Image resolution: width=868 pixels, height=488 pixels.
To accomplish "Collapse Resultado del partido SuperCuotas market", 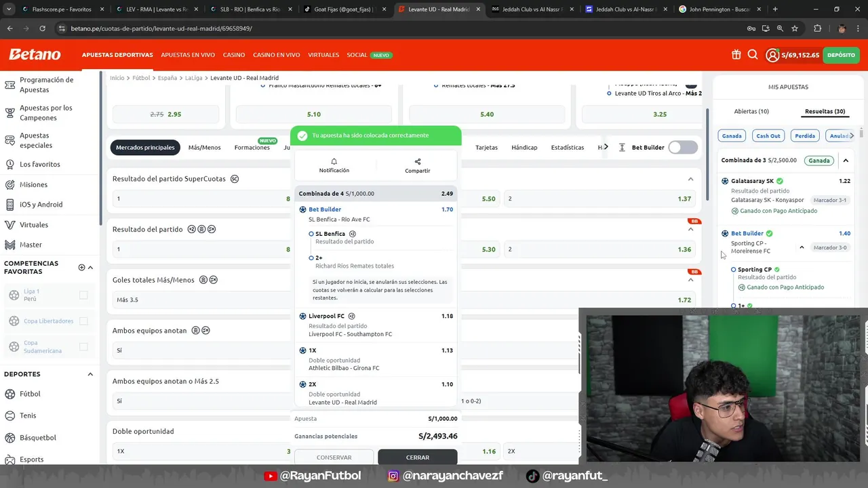I will click(690, 179).
